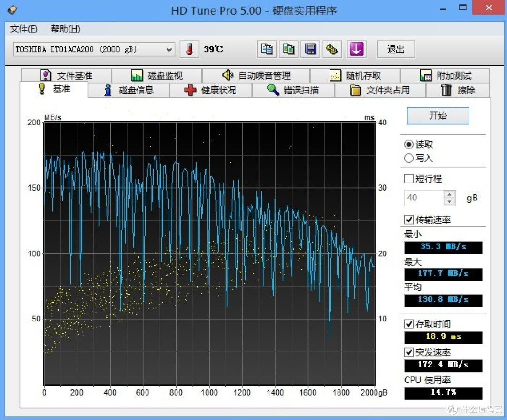Image resolution: width=507 pixels, height=420 pixels.
Task: Click the CPU usage 14.7% value
Action: [x=443, y=393]
